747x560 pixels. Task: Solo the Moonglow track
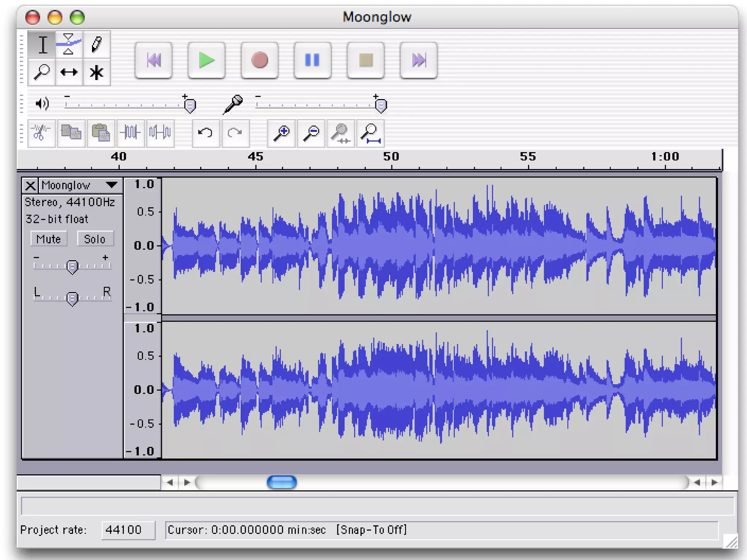[x=95, y=239]
